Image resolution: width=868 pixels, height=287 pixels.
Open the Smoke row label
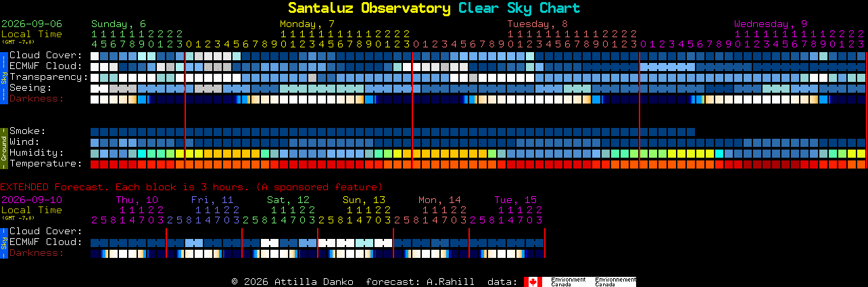[28, 131]
